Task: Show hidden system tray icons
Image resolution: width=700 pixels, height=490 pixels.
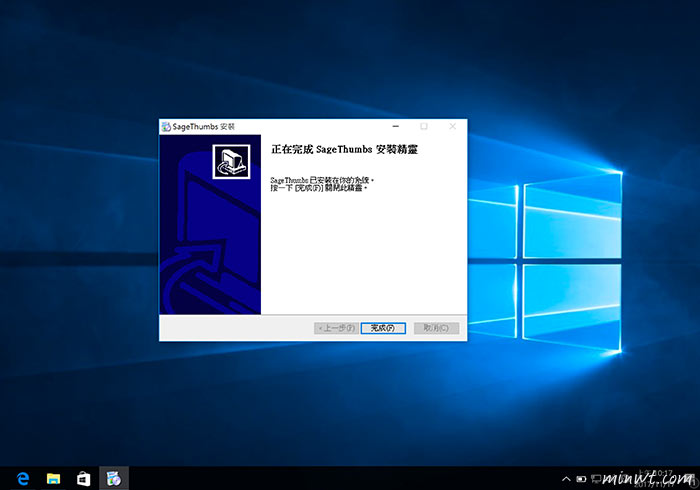Action: pyautogui.click(x=566, y=479)
